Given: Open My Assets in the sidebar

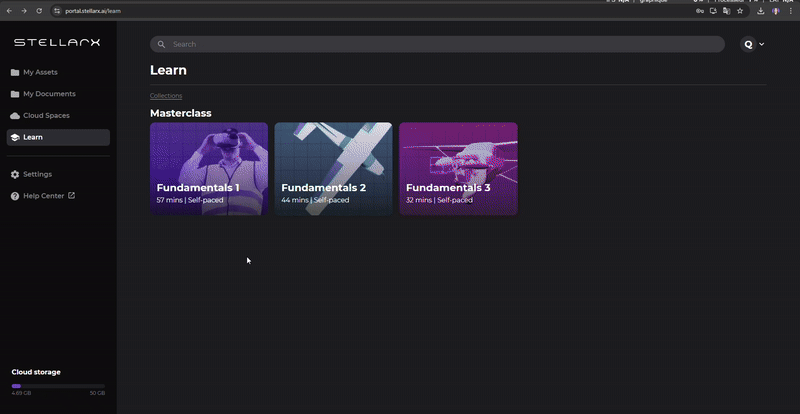Looking at the screenshot, I should (x=40, y=72).
